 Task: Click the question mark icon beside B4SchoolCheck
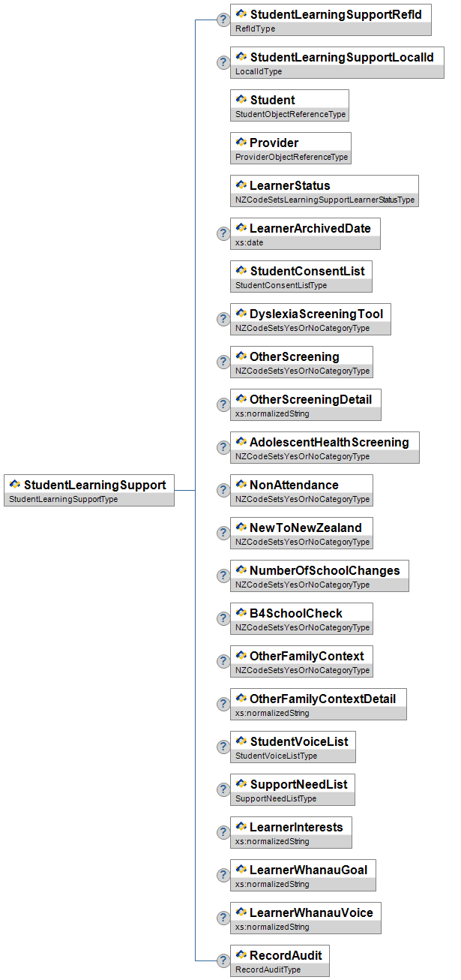pyautogui.click(x=223, y=618)
